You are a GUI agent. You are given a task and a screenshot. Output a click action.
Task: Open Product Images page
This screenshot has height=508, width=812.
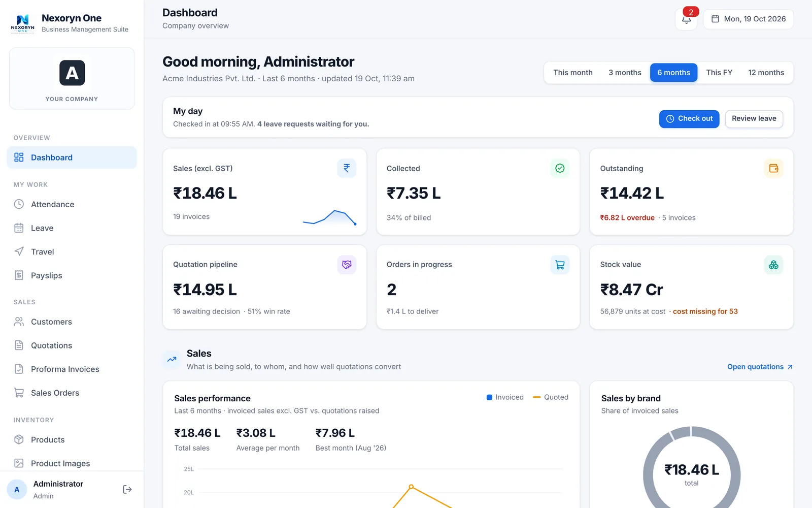(72, 463)
